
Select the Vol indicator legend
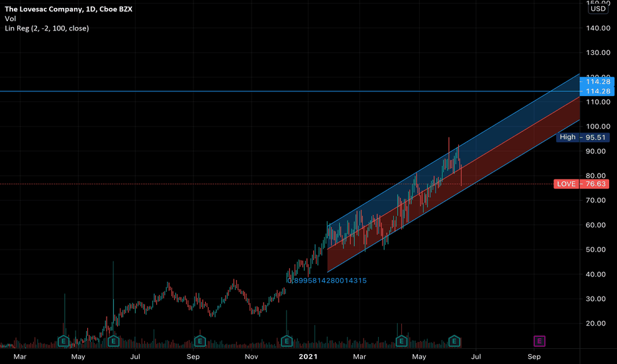click(10, 19)
